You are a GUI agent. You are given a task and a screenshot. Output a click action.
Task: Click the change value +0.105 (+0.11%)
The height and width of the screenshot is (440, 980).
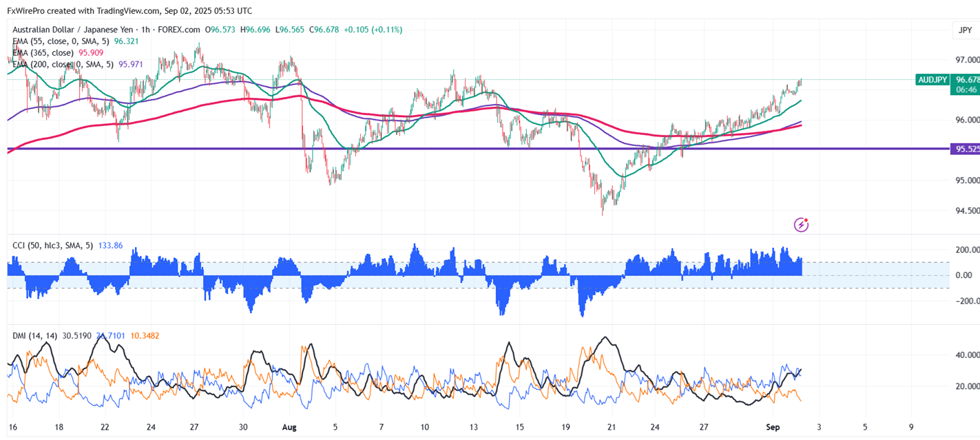coord(373,30)
